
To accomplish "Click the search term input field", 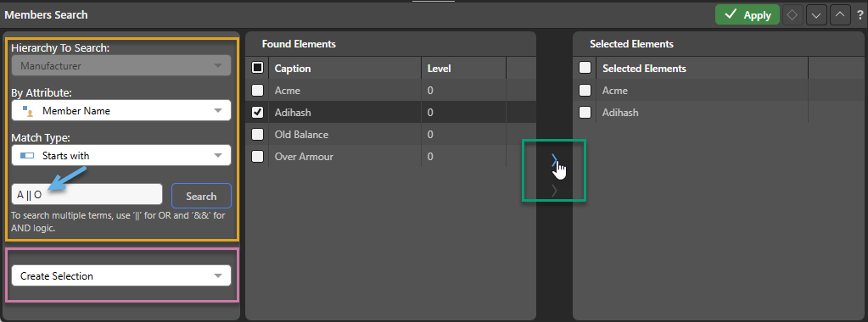I will [87, 194].
